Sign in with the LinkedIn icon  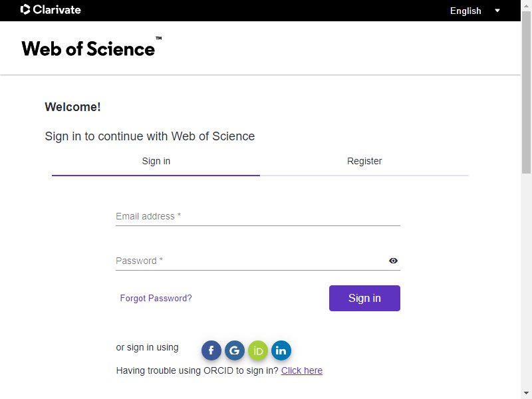pyautogui.click(x=281, y=350)
